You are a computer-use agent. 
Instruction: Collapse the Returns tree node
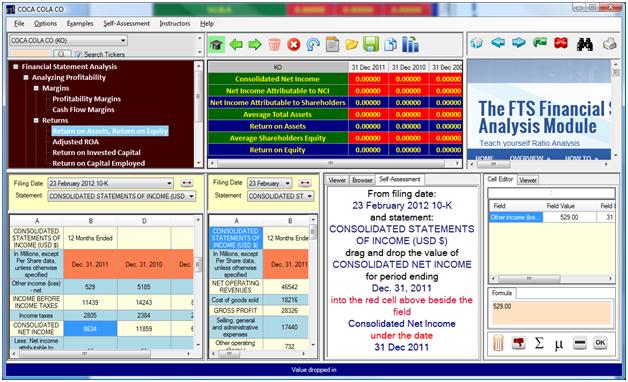pos(36,120)
